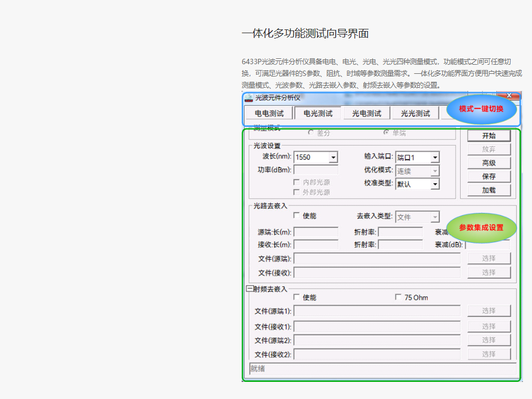Expand the 校准类型 dropdown showing 默认
The width and height of the screenshot is (532, 399).
coord(435,184)
